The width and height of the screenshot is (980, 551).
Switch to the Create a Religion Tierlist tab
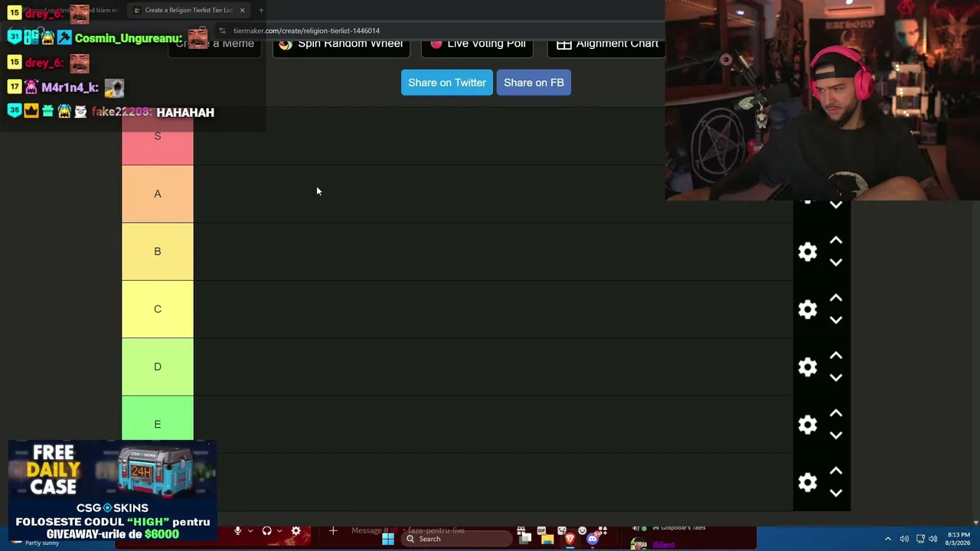pyautogui.click(x=188, y=10)
